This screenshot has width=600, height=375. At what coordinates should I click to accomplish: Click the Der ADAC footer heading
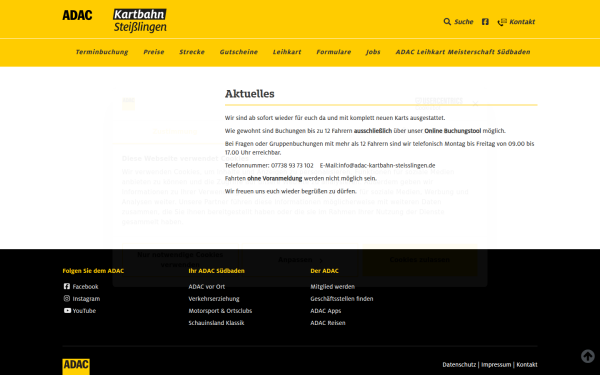[x=324, y=271]
